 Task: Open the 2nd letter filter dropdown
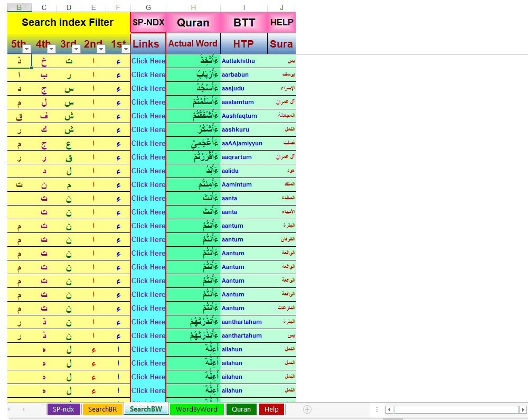pyautogui.click(x=101, y=49)
